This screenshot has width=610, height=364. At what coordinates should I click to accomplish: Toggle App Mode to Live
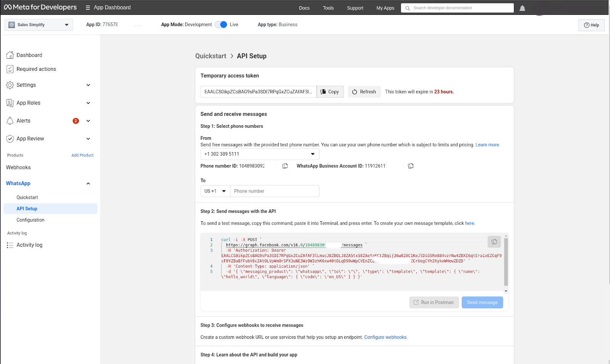coord(221,24)
